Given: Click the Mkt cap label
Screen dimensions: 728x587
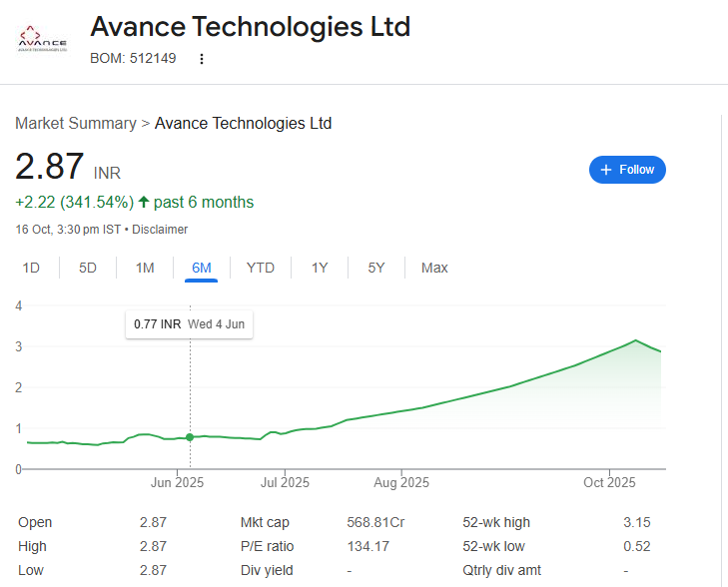Looking at the screenshot, I should tap(265, 522).
